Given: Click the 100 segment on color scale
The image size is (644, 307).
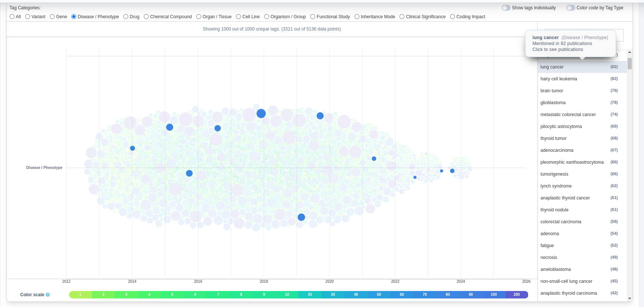Looking at the screenshot, I should click(493, 295).
